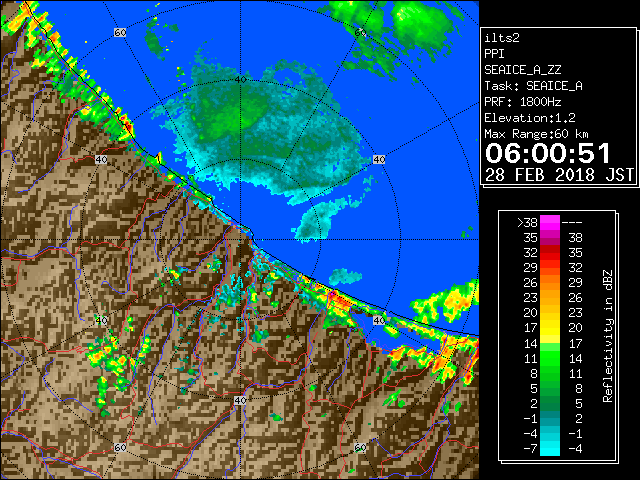Click the 60 km label in the southeast
640x480 pixels.
(360, 447)
